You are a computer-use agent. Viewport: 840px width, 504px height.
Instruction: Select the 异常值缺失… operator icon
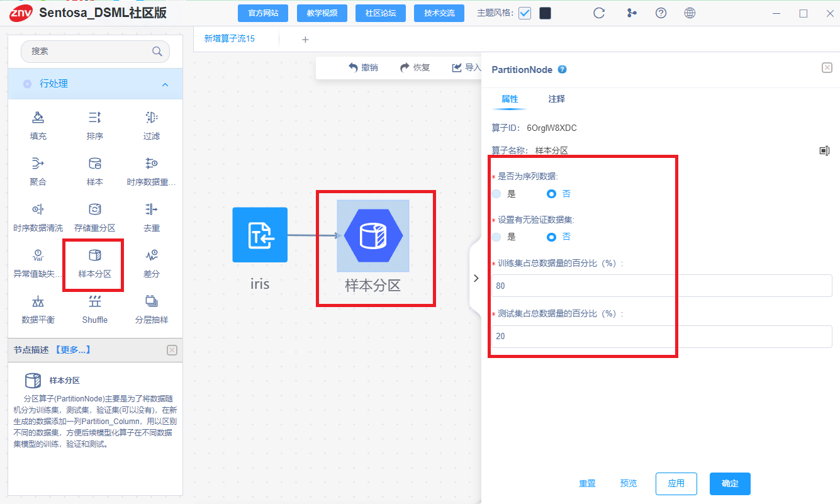click(x=38, y=255)
